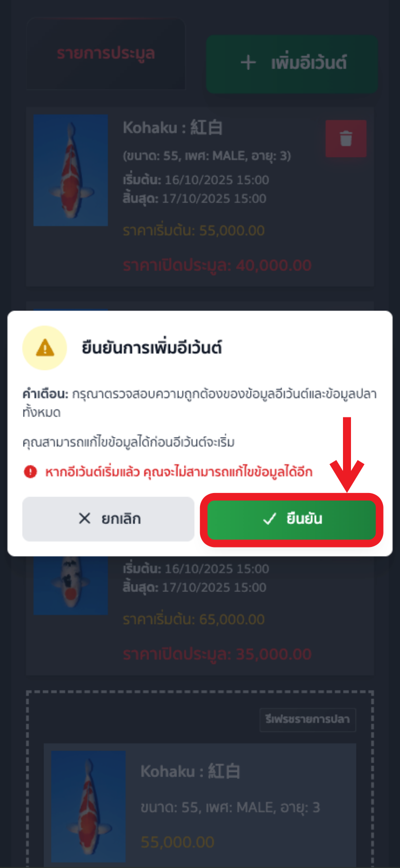This screenshot has height=868, width=400.
Task: Open the top Kohaku koi thumbnail
Action: 70,170
